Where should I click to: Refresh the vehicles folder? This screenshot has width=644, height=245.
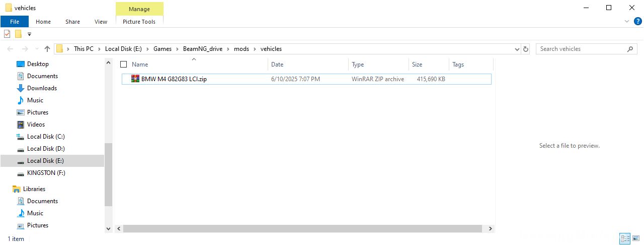[526, 49]
